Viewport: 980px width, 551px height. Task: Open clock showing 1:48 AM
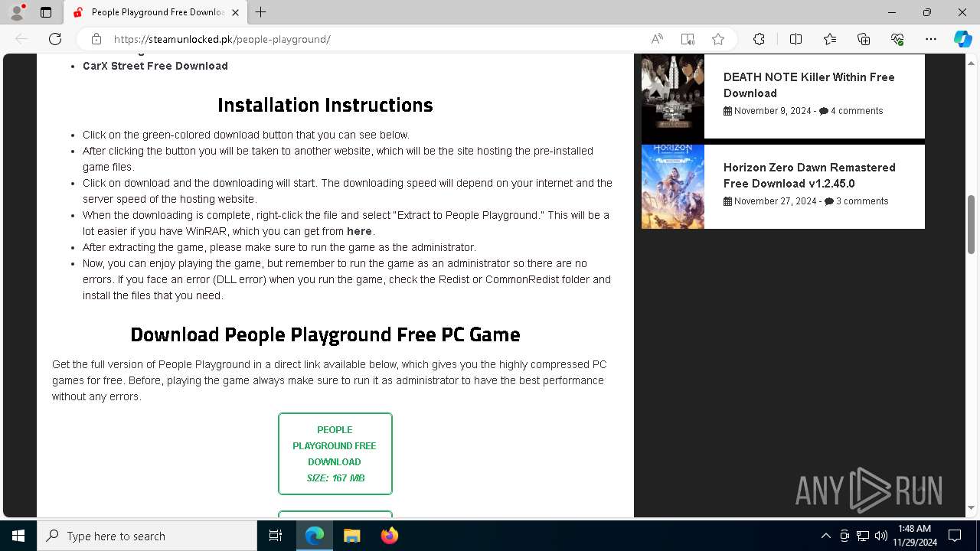[x=915, y=536]
